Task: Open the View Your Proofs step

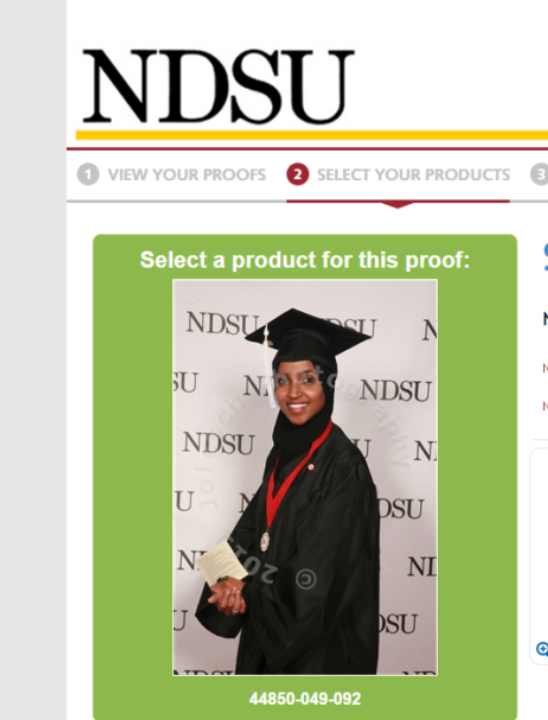Action: point(187,174)
